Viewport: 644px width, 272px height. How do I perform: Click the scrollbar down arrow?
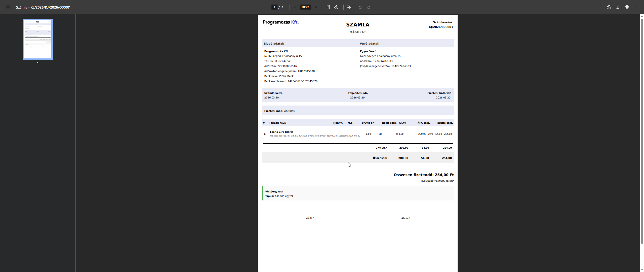point(642,270)
